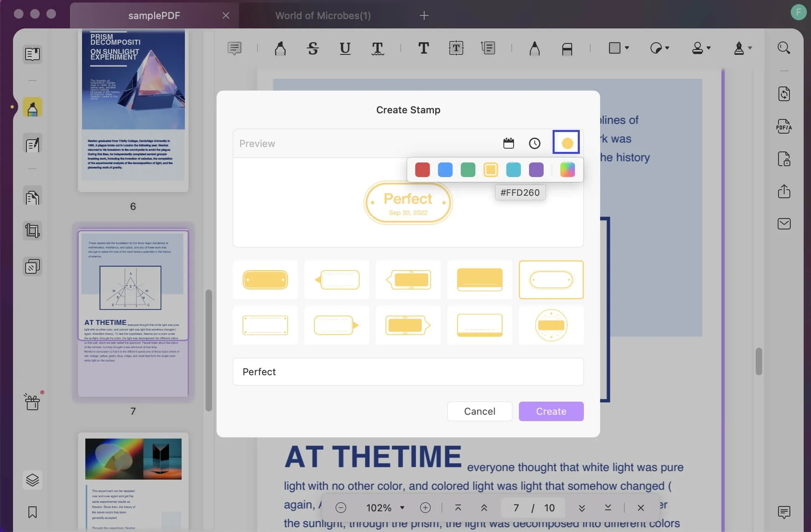Click the shape/rectangle tool icon
This screenshot has height=532, width=811.
coord(613,48)
